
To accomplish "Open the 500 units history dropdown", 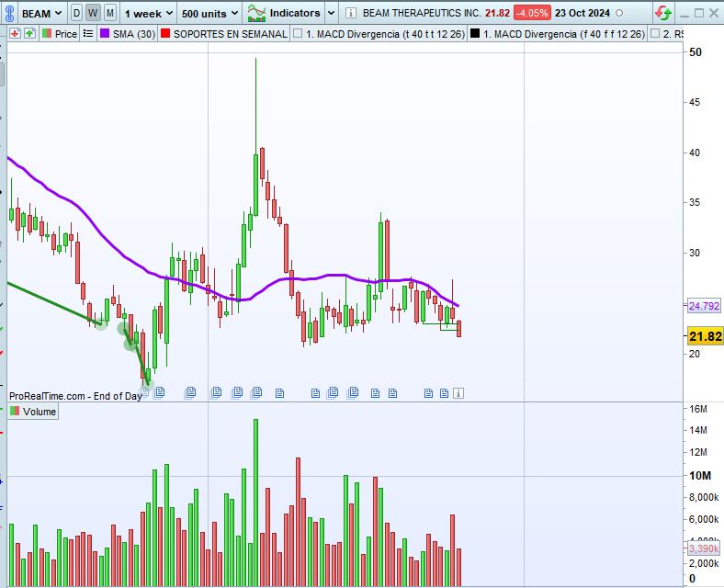I will [x=210, y=14].
